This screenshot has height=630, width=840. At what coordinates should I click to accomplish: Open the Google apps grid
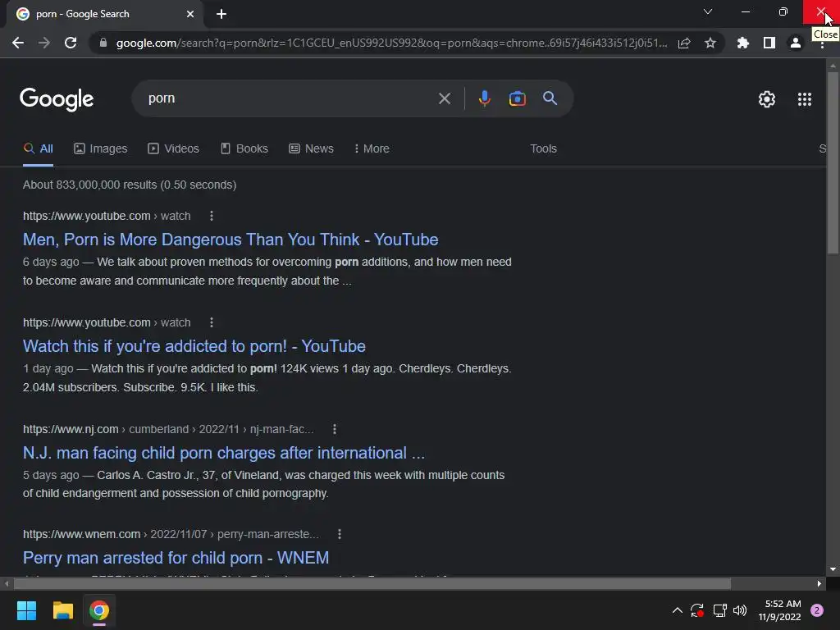[804, 99]
